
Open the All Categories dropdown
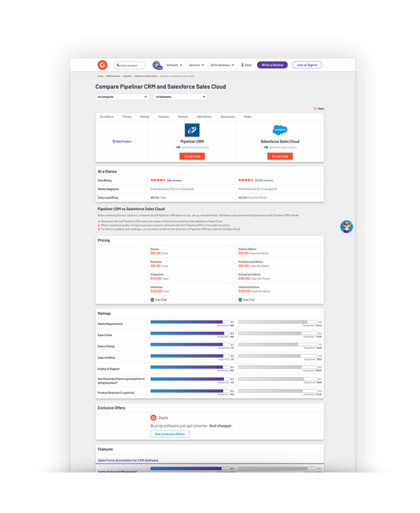click(x=122, y=97)
